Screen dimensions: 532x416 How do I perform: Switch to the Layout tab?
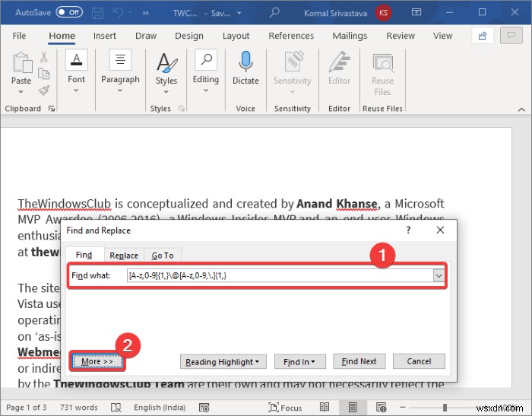click(236, 36)
